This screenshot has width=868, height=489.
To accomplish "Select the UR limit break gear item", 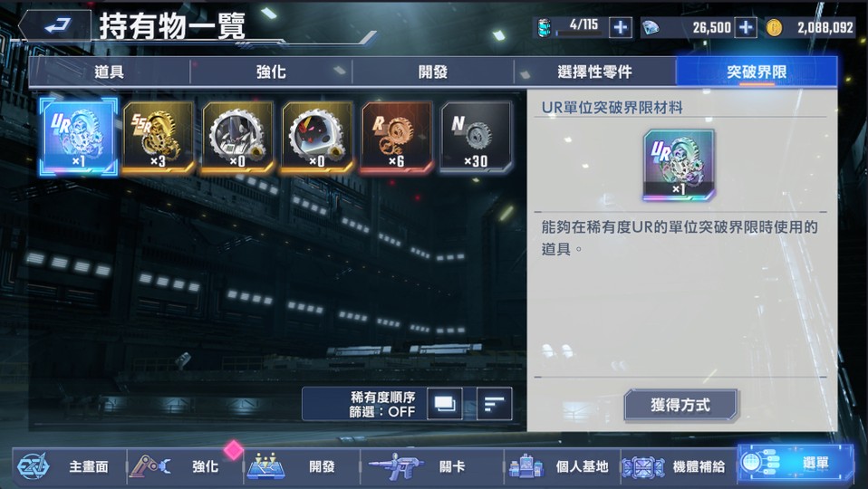I will (79, 137).
